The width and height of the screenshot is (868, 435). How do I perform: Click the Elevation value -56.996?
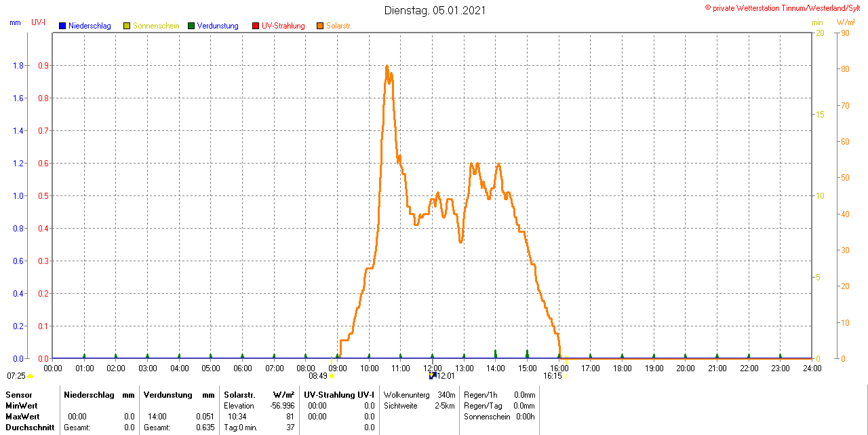[x=281, y=405]
